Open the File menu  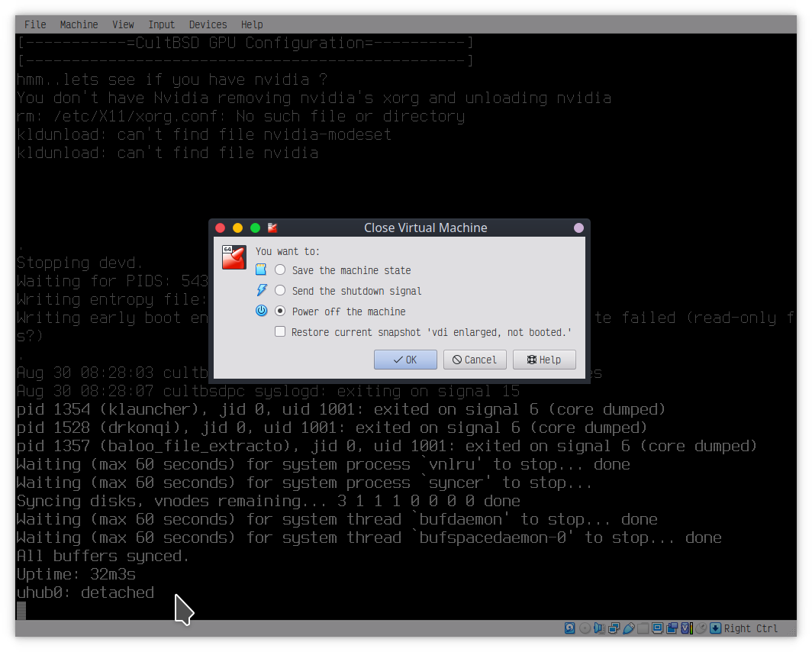click(35, 24)
